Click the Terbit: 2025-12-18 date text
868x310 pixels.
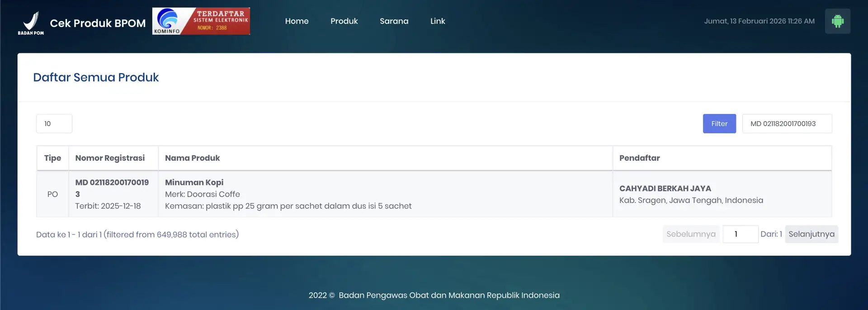pyautogui.click(x=108, y=206)
